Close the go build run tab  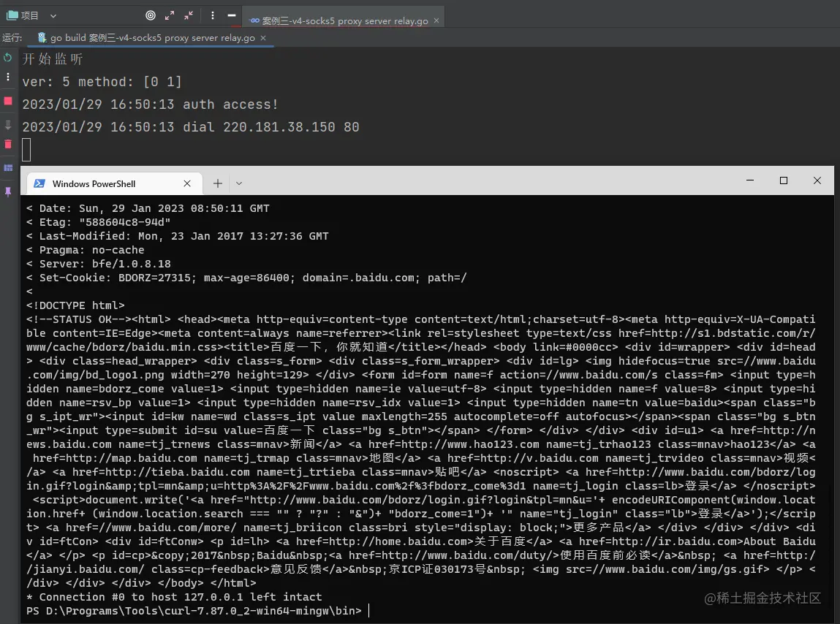click(x=263, y=37)
